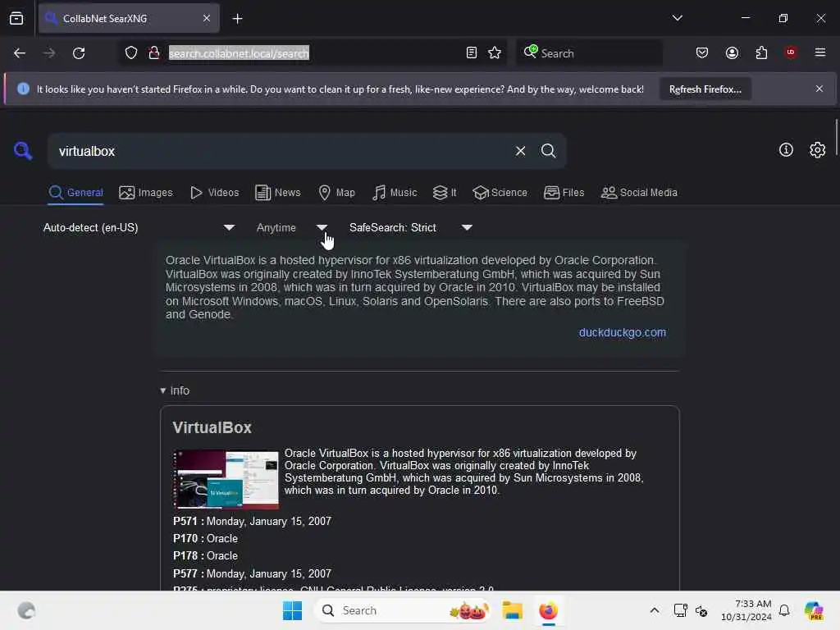Switch to Map category
Viewport: 840px width, 630px height.
tap(336, 192)
